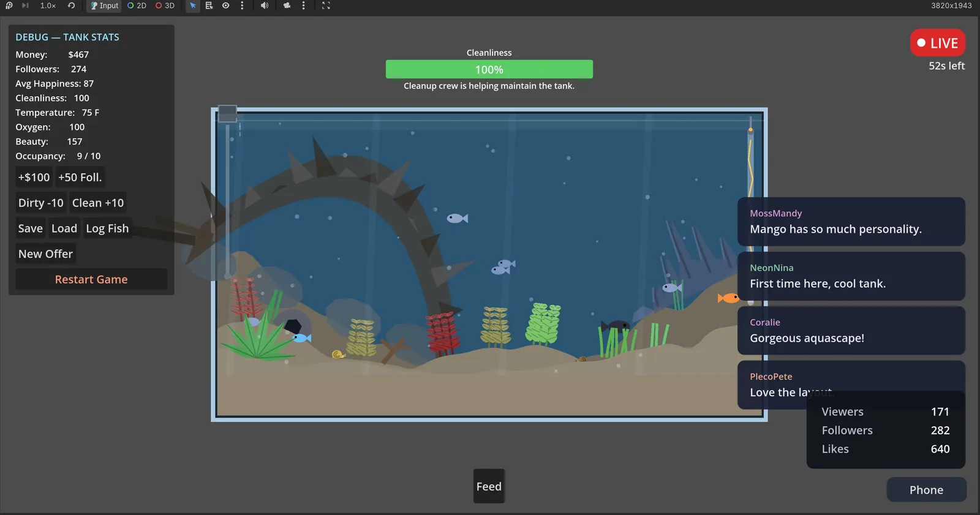Viewport: 980px width, 515px height.
Task: Click the olive-yellow plant by the driftwood
Action: pyautogui.click(x=362, y=337)
